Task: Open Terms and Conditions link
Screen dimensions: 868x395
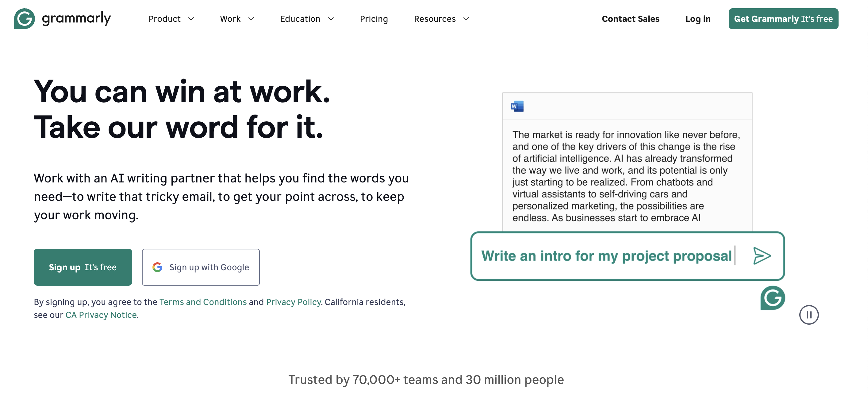Action: (x=203, y=302)
